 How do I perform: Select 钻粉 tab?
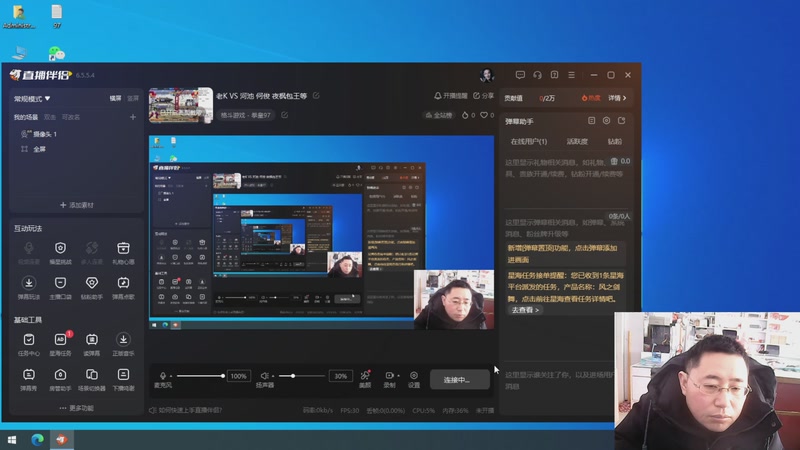(615, 141)
